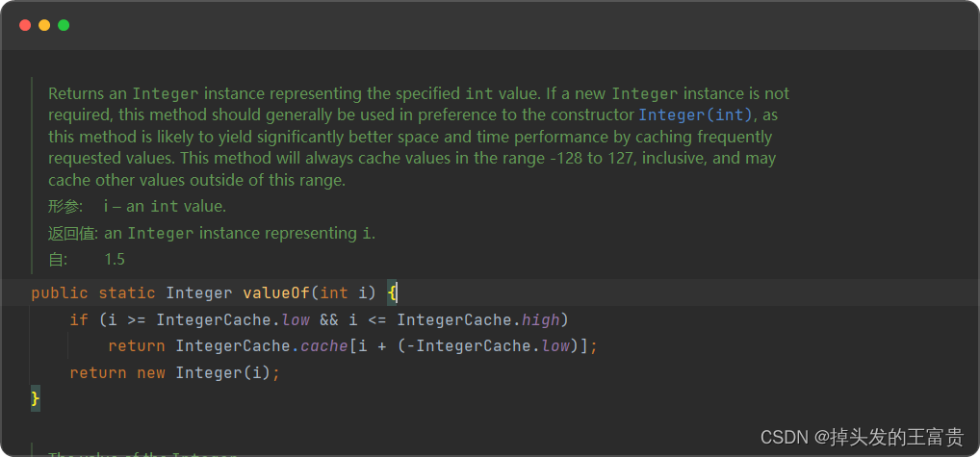The image size is (980, 457).
Task: Click the yellow minimize dot in title bar
Action: point(44,25)
